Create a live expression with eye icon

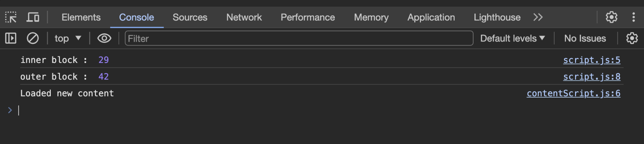pyautogui.click(x=104, y=38)
